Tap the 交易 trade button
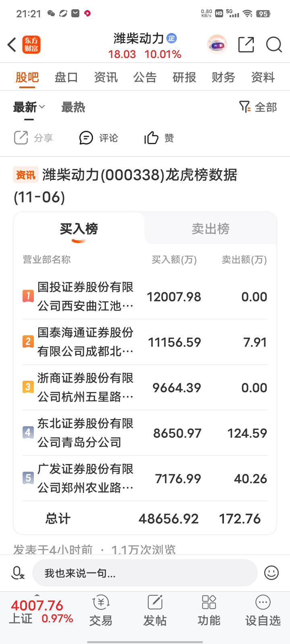 (101, 611)
